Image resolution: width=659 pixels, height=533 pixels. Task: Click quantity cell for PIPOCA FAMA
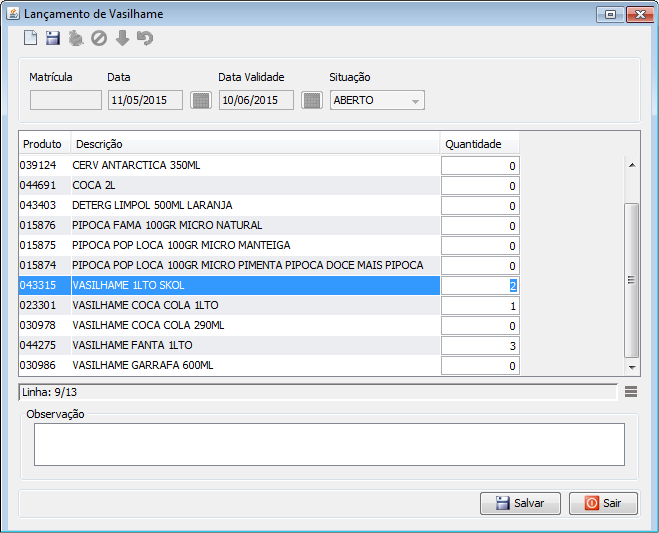[480, 226]
